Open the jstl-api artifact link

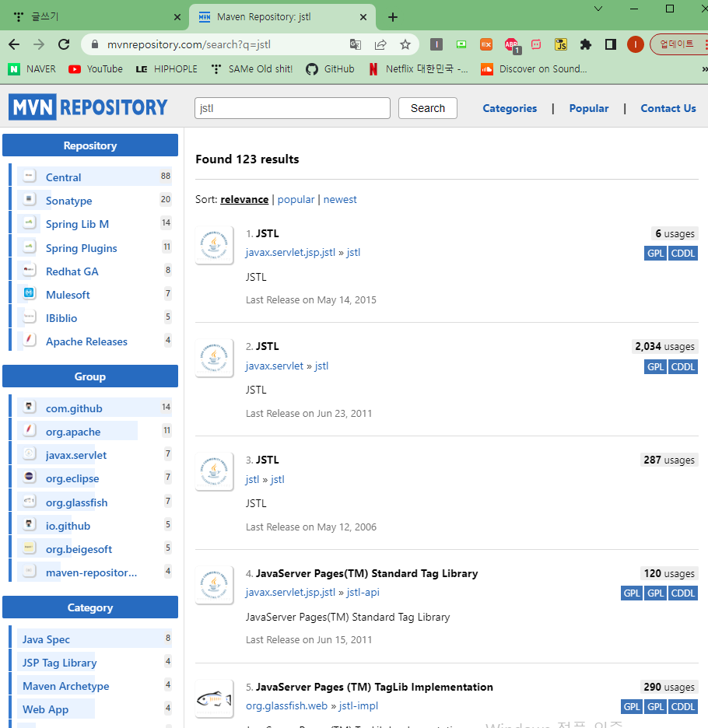(x=363, y=593)
